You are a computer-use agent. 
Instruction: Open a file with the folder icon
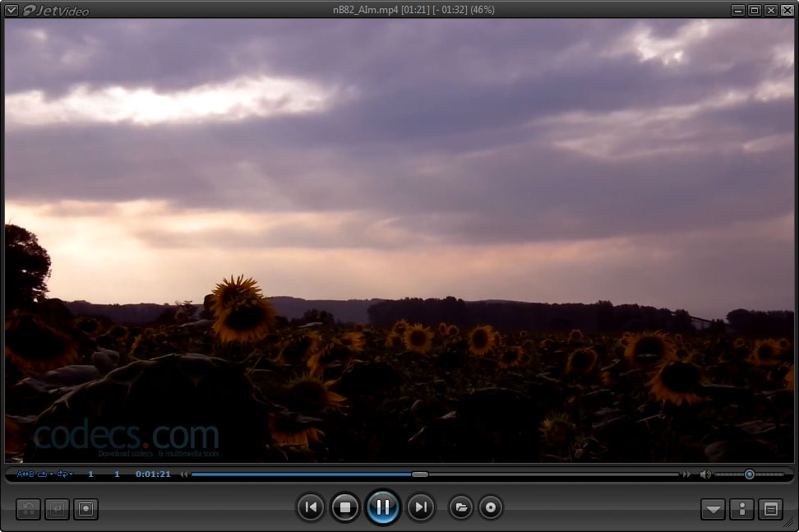[461, 507]
